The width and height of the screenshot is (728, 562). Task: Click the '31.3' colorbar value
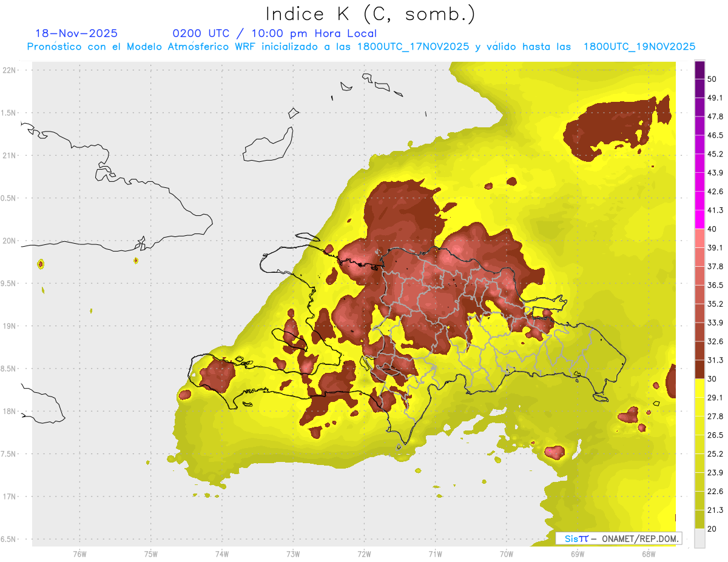[x=715, y=360]
